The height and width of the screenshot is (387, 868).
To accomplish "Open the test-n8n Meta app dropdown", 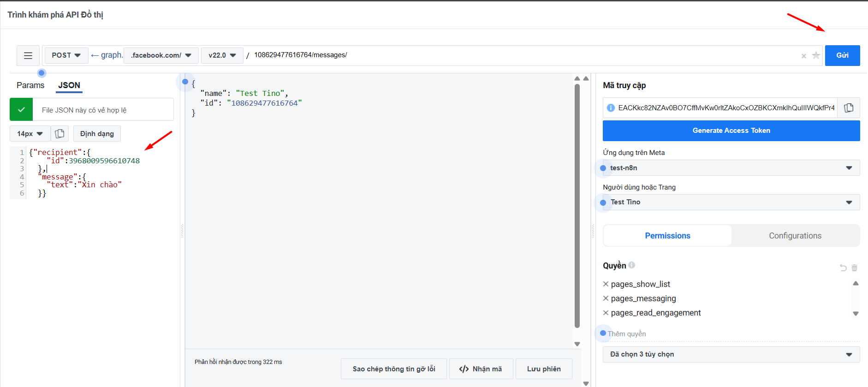I will pos(731,168).
